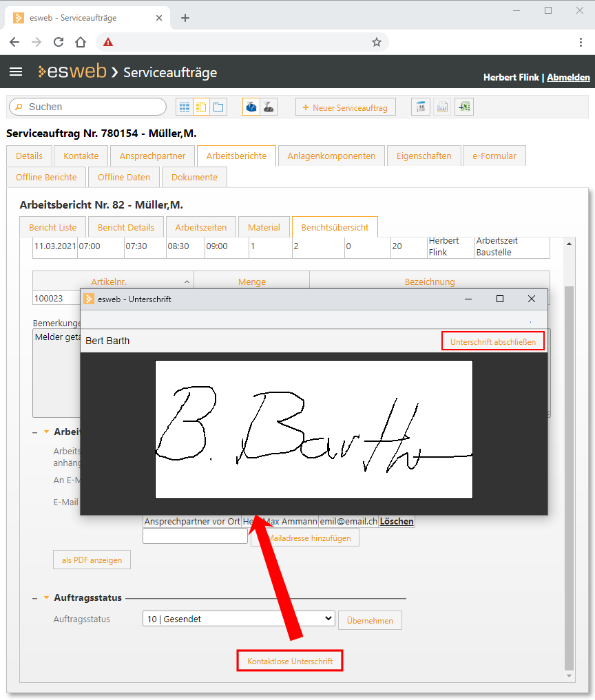
Task: Open the hamburger navigation menu
Action: tap(16, 72)
